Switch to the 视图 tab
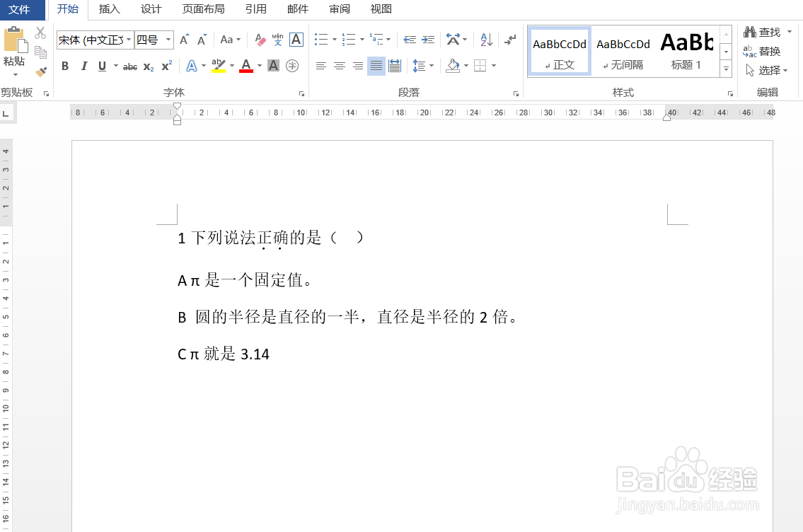This screenshot has width=803, height=532. tap(381, 9)
